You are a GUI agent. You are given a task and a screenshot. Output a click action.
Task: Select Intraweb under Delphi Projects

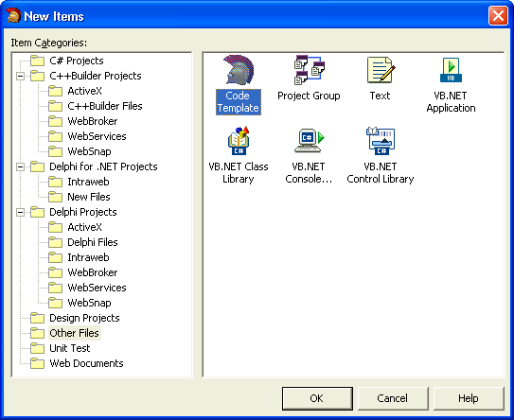point(88,257)
